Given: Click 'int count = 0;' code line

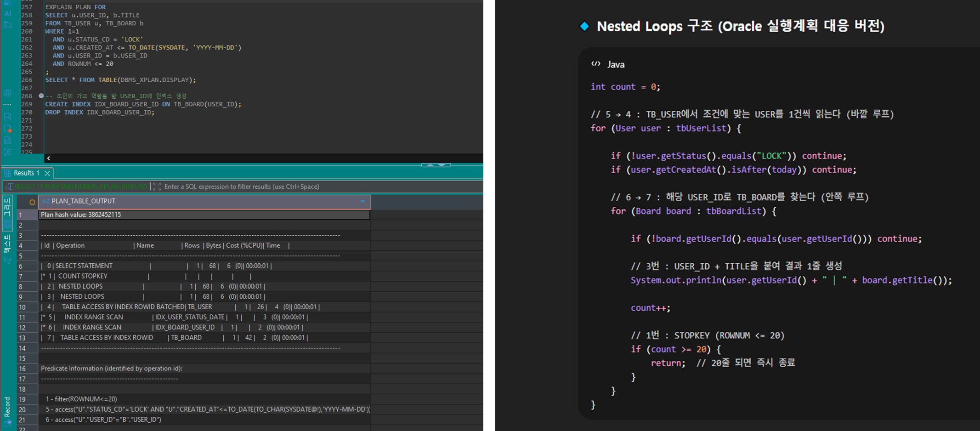Looking at the screenshot, I should click(x=625, y=87).
